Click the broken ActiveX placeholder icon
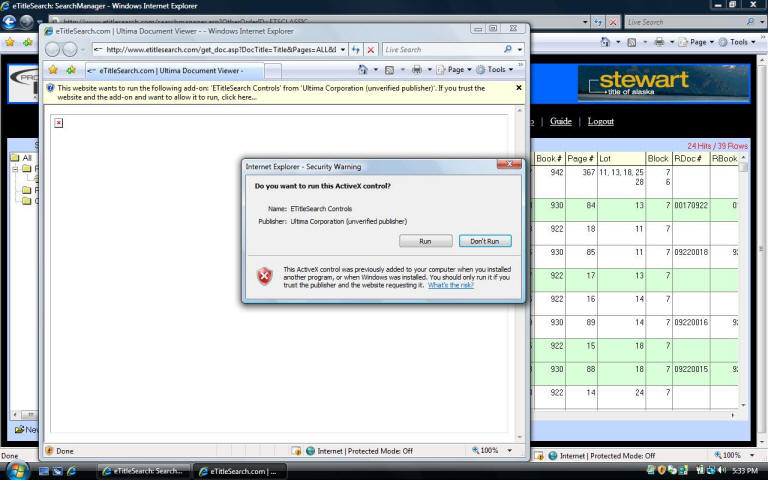 click(59, 122)
